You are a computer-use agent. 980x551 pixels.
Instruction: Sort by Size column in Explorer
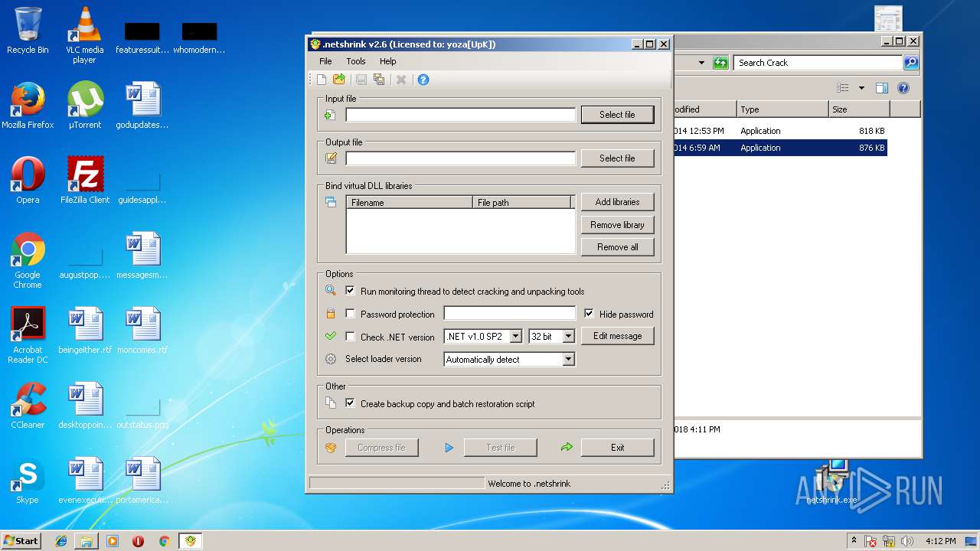click(x=859, y=109)
